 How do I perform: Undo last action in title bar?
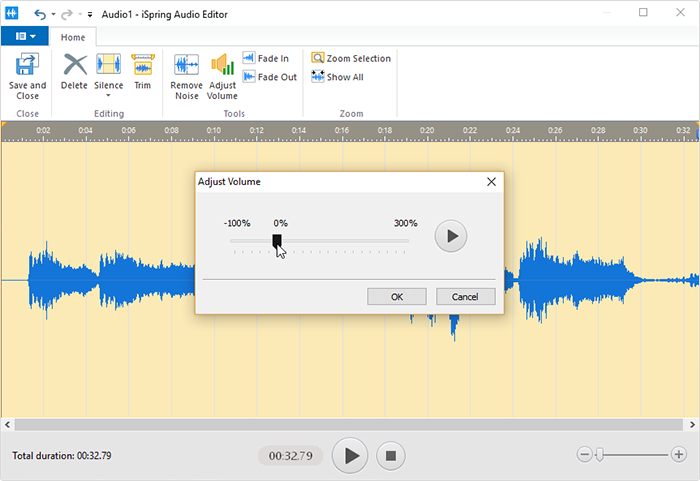tap(40, 14)
